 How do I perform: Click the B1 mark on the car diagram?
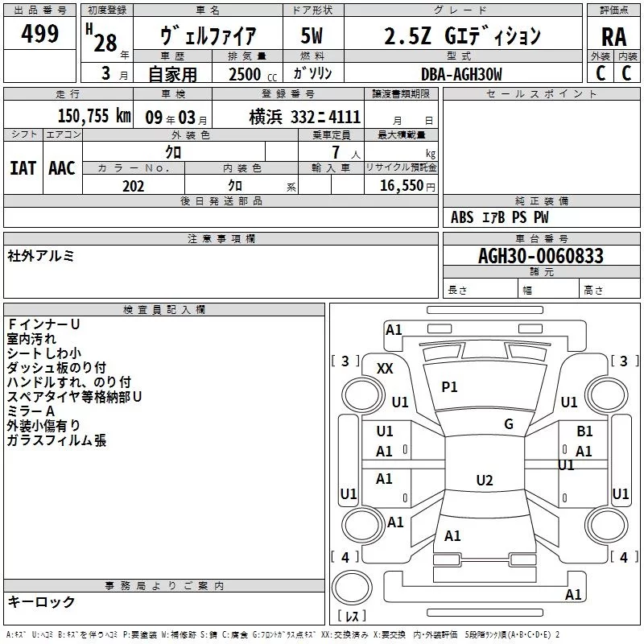[x=584, y=432]
